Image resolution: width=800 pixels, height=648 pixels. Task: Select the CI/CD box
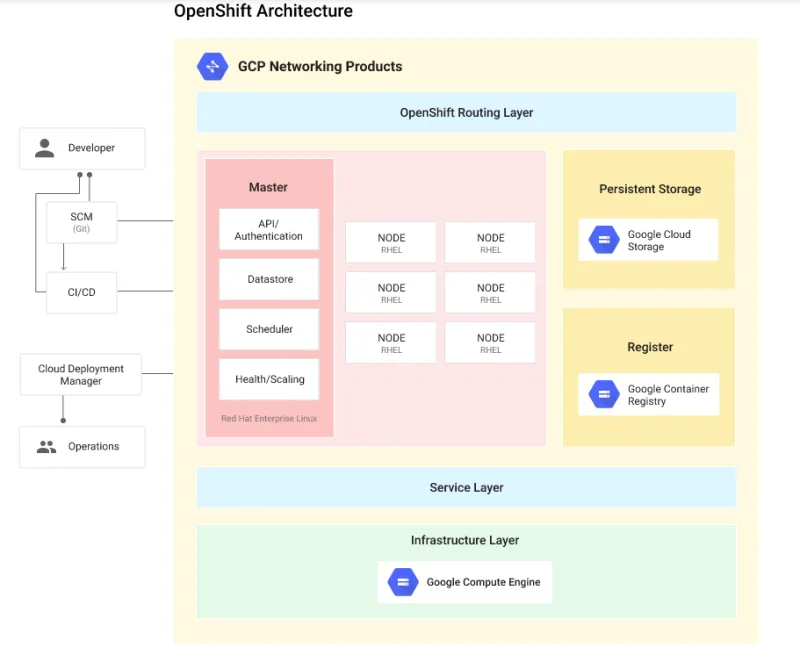pyautogui.click(x=82, y=292)
